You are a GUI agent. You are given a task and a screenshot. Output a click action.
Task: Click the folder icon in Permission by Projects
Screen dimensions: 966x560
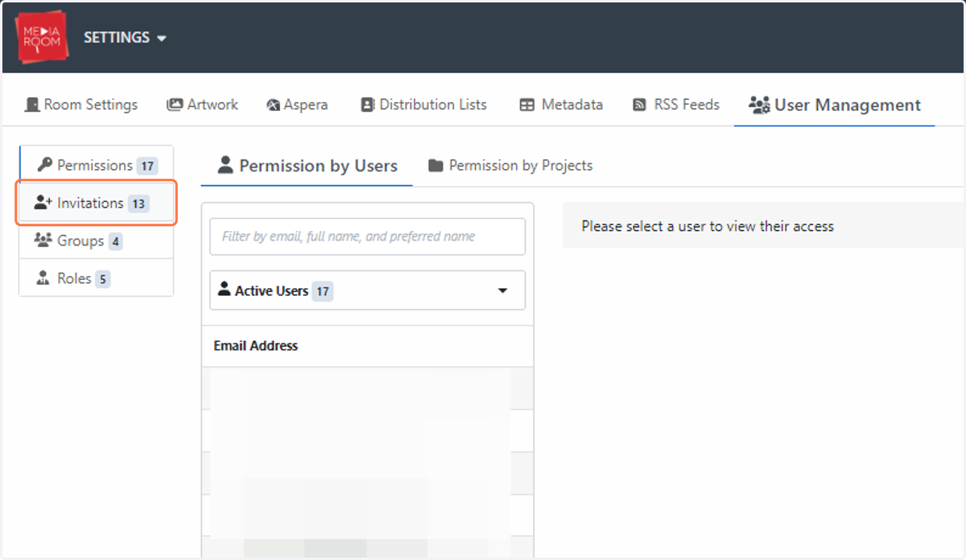tap(436, 166)
